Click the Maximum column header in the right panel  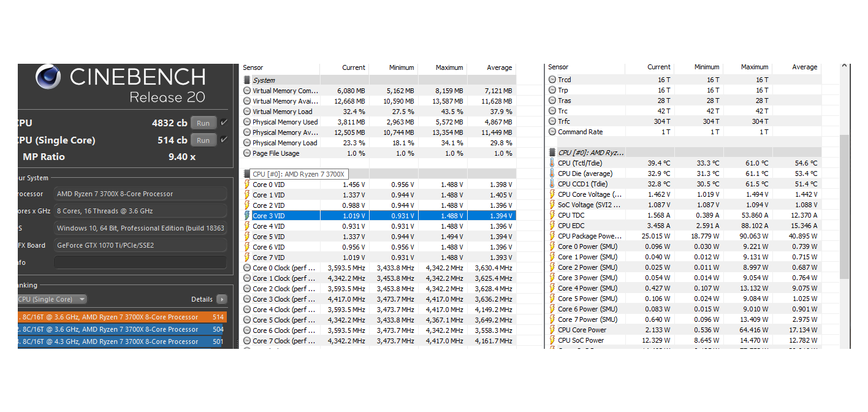(755, 67)
